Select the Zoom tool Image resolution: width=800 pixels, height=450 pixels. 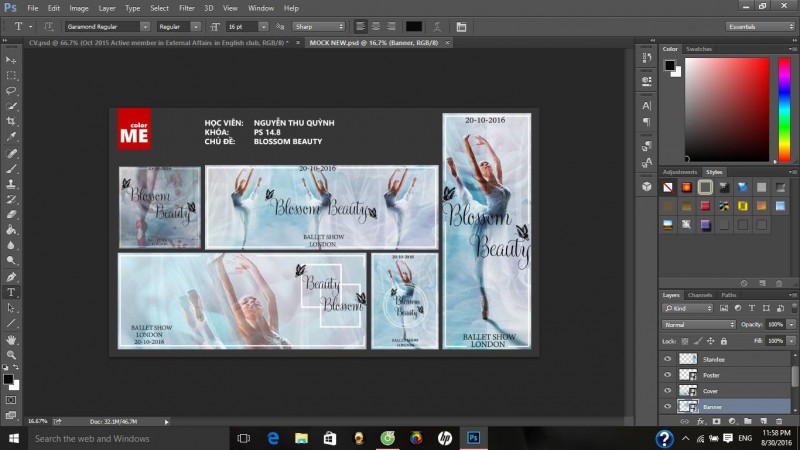click(11, 355)
